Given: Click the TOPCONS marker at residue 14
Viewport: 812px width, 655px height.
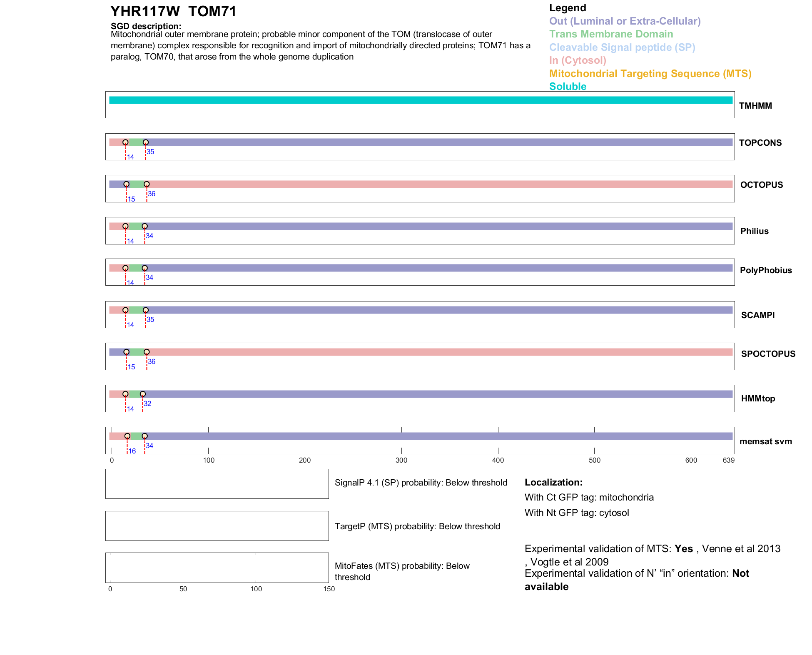Looking at the screenshot, I should tap(125, 142).
